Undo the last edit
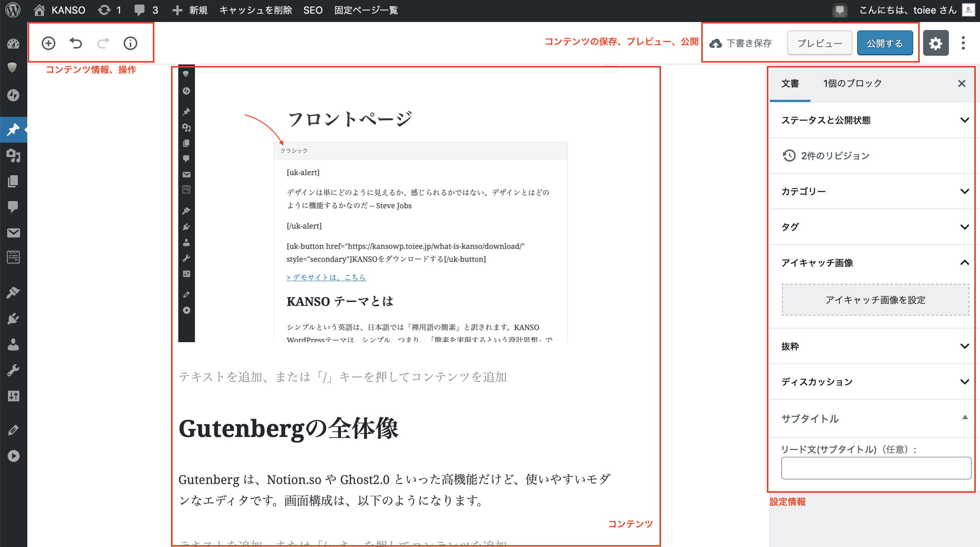Image resolution: width=980 pixels, height=547 pixels. 76,43
